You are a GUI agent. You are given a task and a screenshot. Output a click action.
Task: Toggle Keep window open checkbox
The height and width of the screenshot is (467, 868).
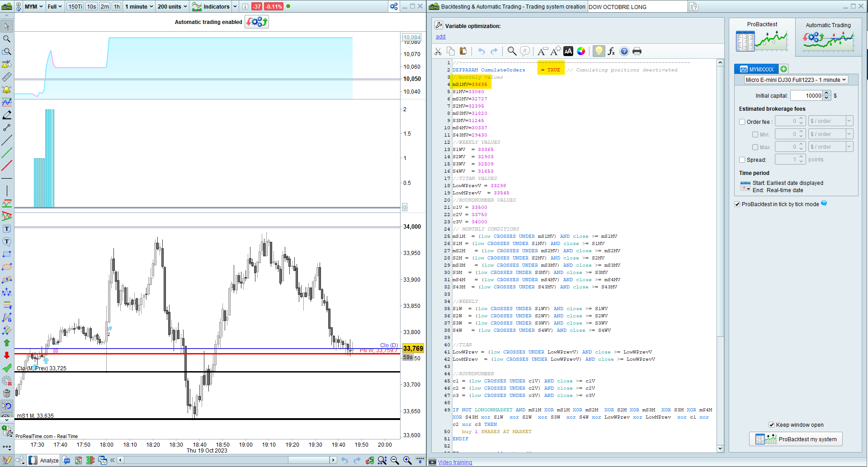click(772, 425)
